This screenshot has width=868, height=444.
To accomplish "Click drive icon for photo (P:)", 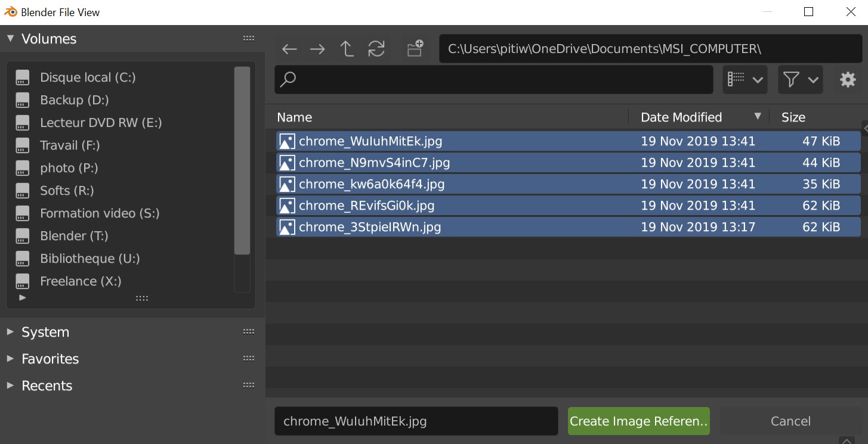I will pos(22,168).
